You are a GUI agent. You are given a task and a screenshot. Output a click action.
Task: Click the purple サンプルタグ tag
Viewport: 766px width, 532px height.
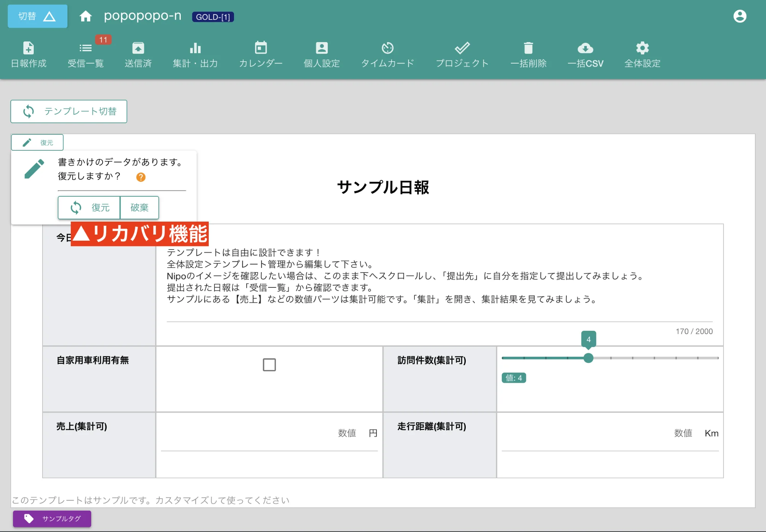52,519
